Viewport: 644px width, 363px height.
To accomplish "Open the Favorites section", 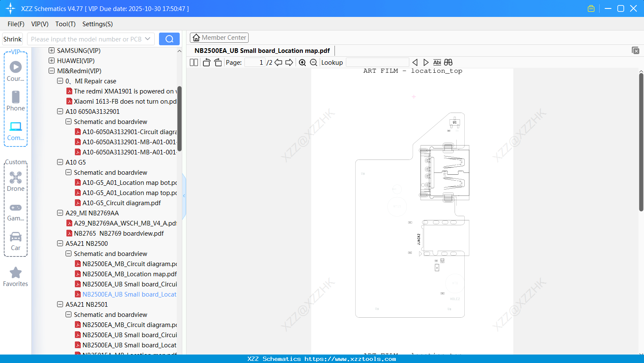I will pos(16,277).
